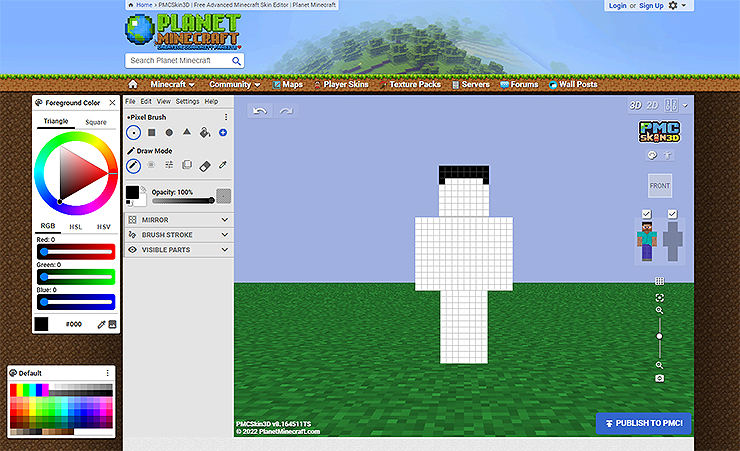Open the Edit menu
Viewport: 740px width, 451px height.
point(146,101)
